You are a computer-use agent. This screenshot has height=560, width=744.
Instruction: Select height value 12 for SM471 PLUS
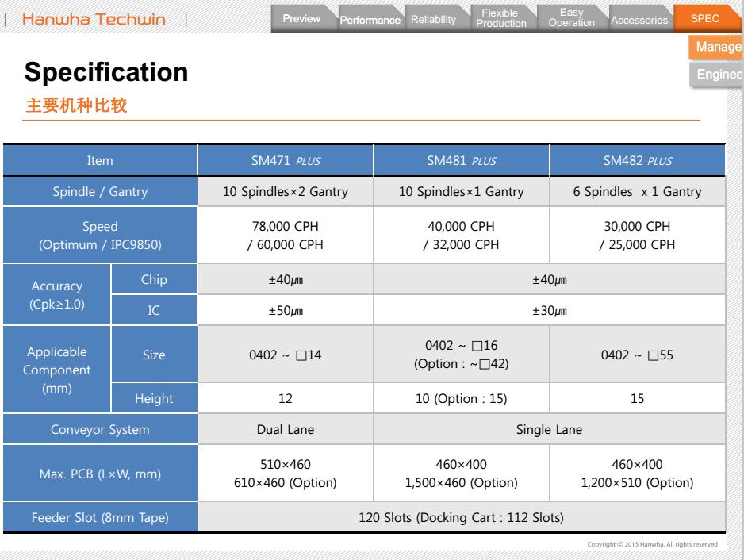(286, 398)
